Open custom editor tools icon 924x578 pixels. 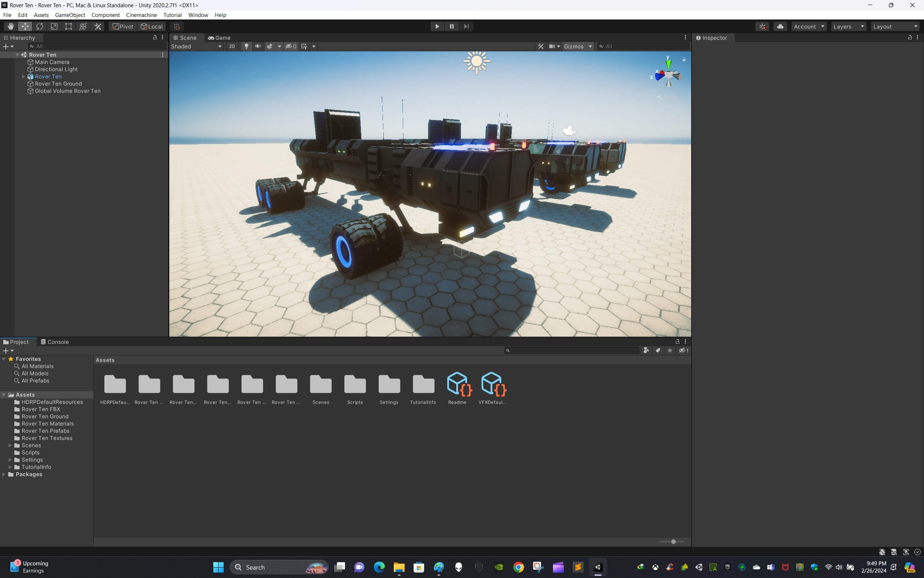(x=98, y=26)
